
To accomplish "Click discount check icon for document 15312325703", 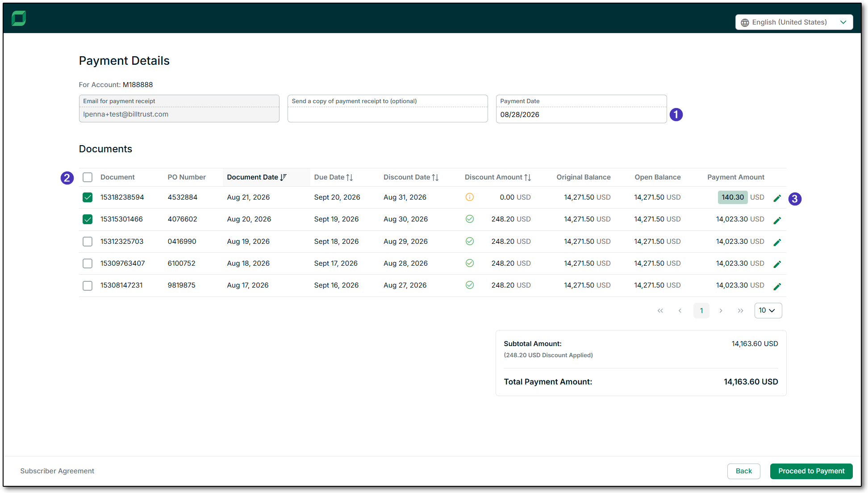I will [469, 241].
